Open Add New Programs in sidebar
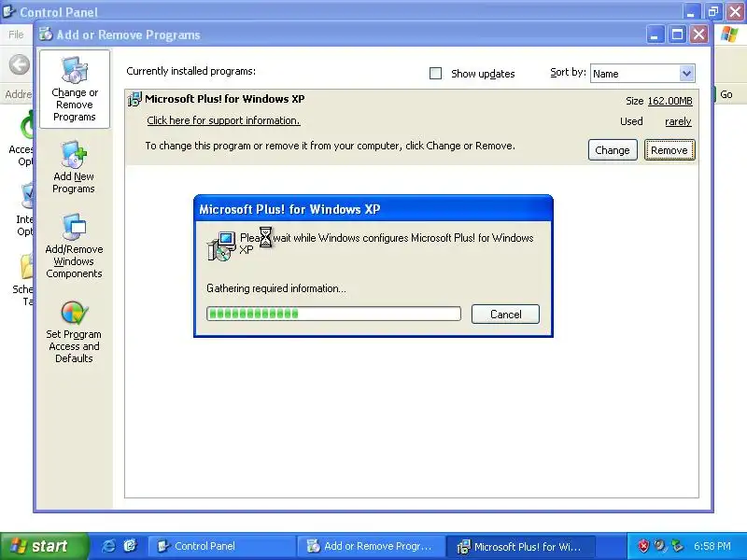Viewport: 747px width, 560px height. point(74,167)
